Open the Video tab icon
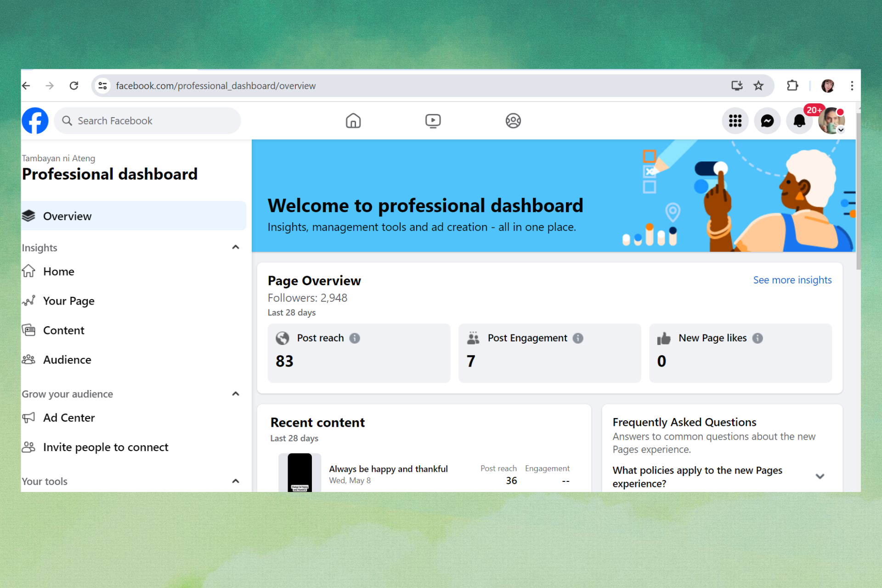Image resolution: width=882 pixels, height=588 pixels. (x=433, y=121)
